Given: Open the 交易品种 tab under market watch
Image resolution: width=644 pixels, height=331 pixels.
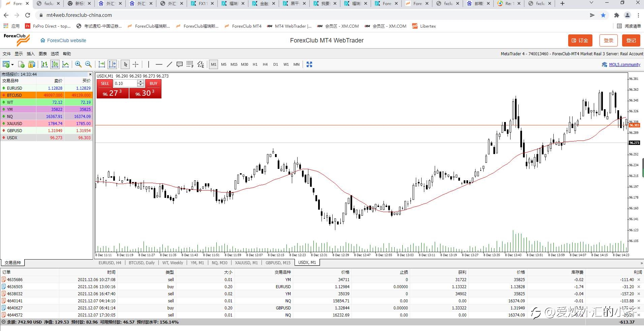Looking at the screenshot, I should pos(13,263).
